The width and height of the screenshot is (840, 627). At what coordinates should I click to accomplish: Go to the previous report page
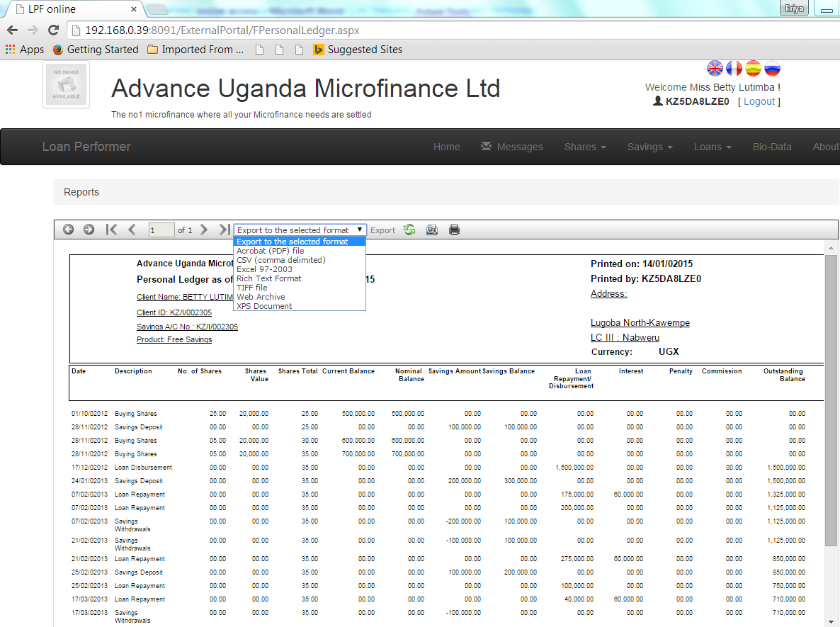click(132, 230)
